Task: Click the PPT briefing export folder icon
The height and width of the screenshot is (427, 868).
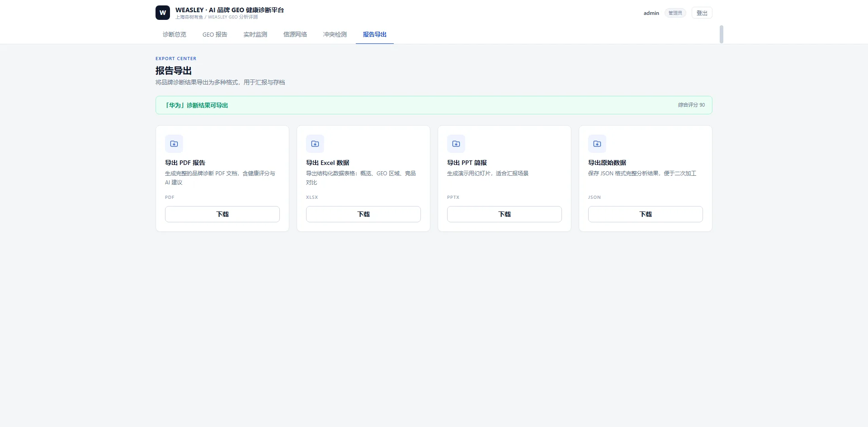Action: pos(456,144)
